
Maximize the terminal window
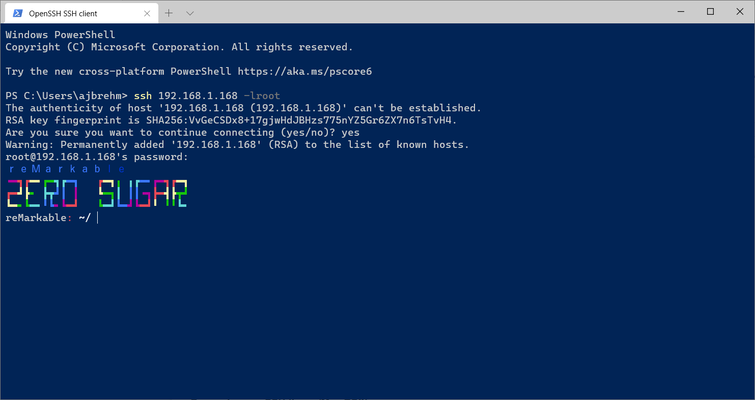[710, 12]
